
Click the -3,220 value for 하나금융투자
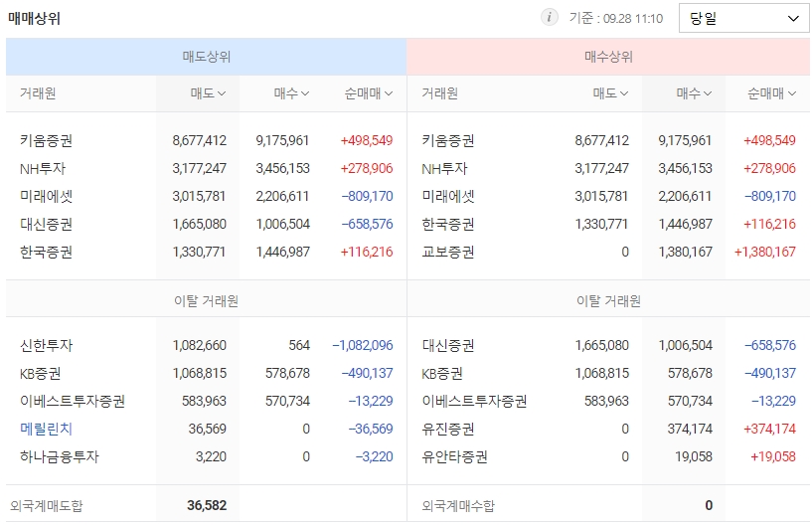pos(374,456)
